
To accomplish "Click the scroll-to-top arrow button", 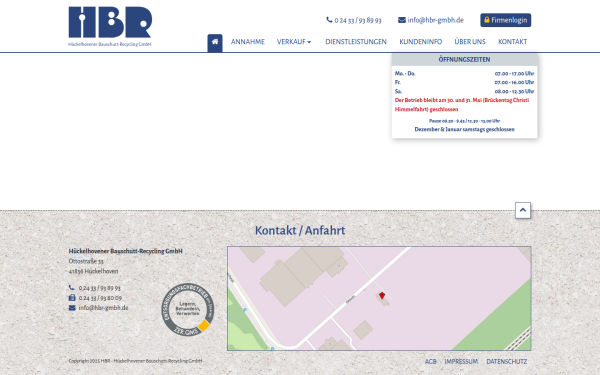I will pyautogui.click(x=523, y=210).
